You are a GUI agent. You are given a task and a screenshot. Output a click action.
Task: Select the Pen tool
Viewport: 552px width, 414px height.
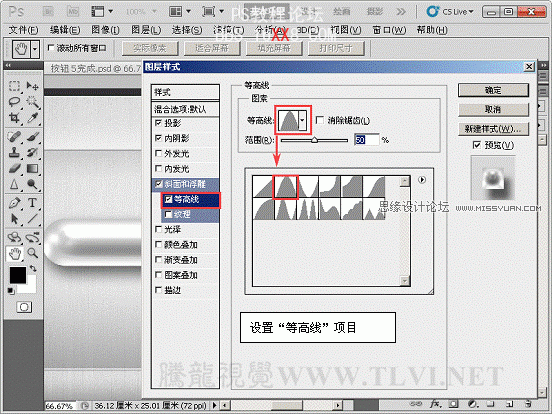click(14, 203)
